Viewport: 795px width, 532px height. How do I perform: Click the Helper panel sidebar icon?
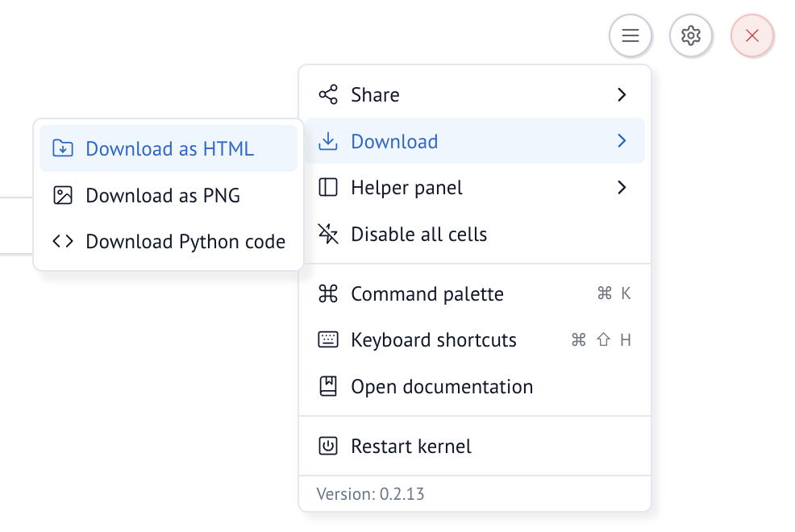[x=328, y=188]
